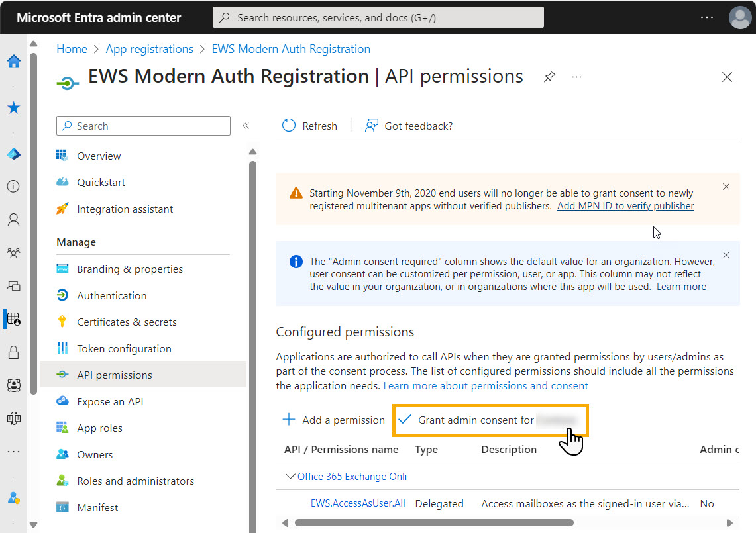Open Learn more link in info banner
756x533 pixels.
tap(681, 287)
